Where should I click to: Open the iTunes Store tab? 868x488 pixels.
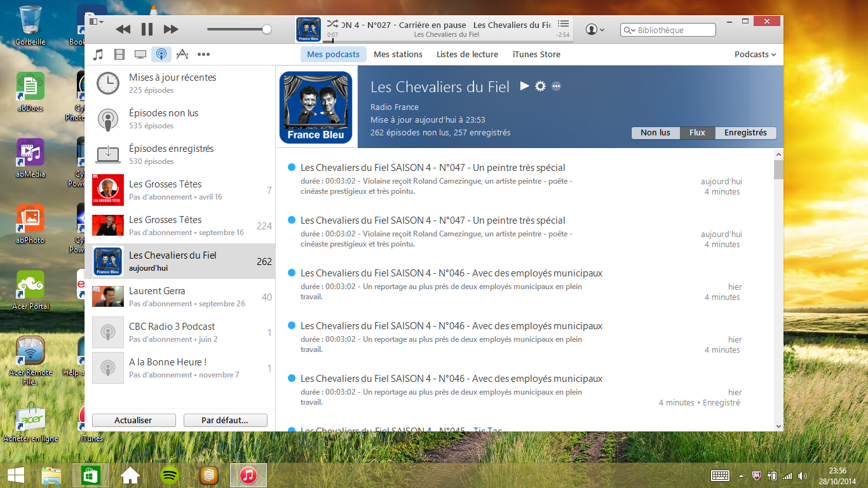536,54
